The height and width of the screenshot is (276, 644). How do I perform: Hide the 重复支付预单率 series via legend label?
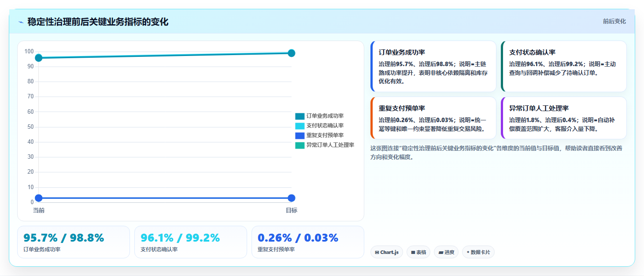325,135
